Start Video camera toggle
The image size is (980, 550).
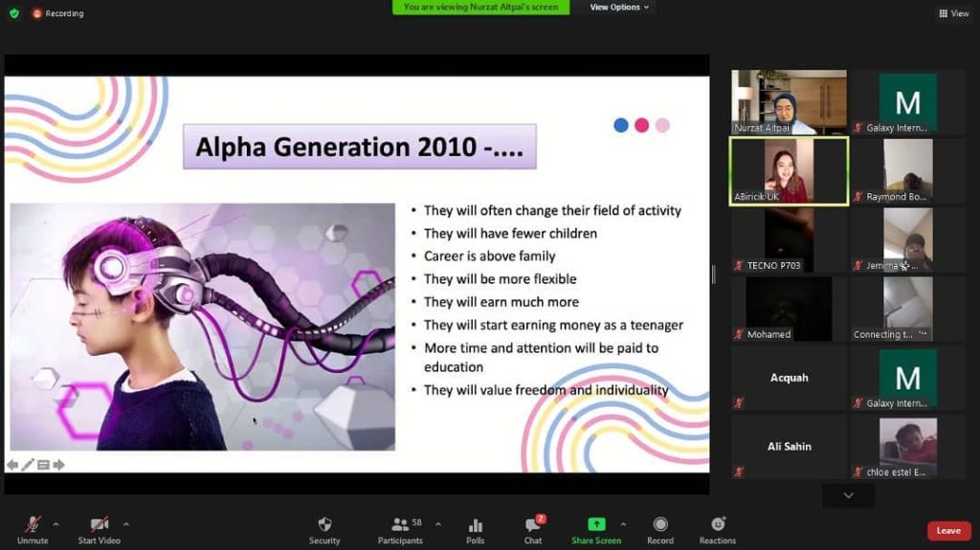[x=99, y=530]
